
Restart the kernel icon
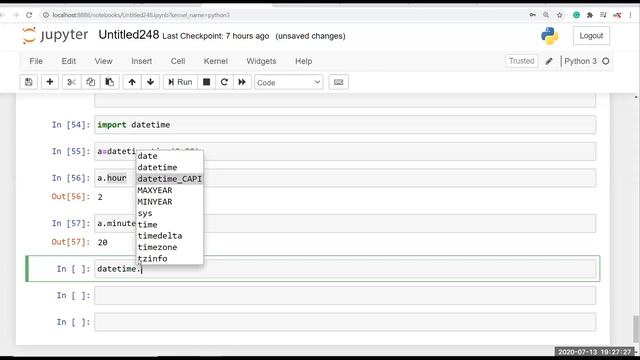click(224, 82)
